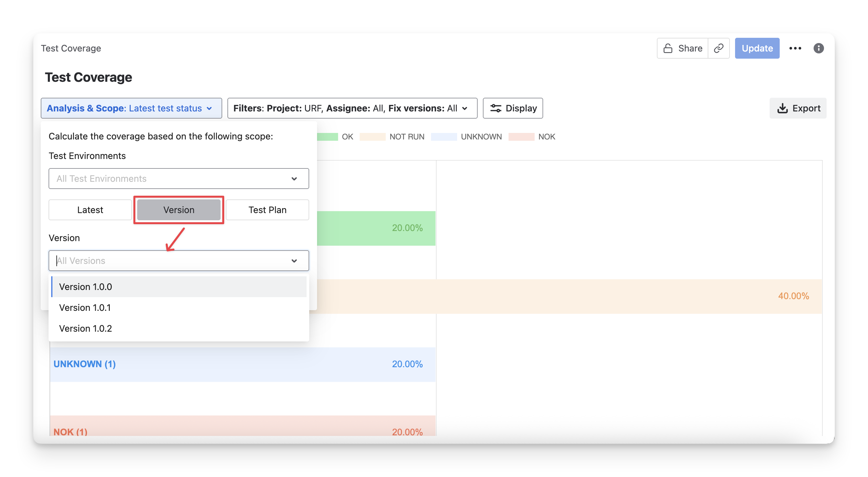The width and height of the screenshot is (868, 477).
Task: Select the Latest scope toggle
Action: pyautogui.click(x=90, y=210)
